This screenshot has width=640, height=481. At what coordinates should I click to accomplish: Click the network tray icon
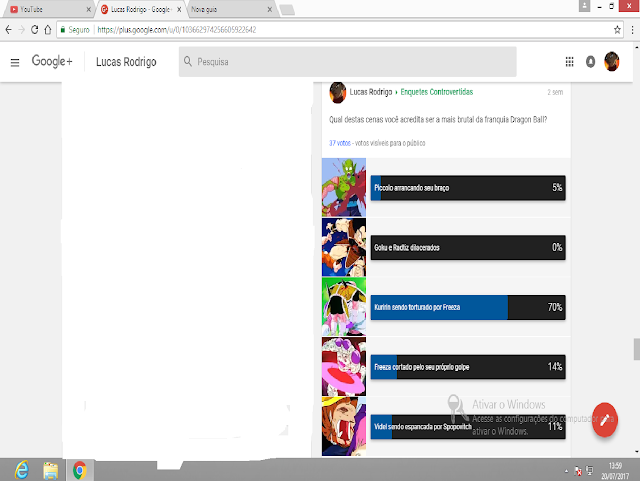(x=590, y=471)
